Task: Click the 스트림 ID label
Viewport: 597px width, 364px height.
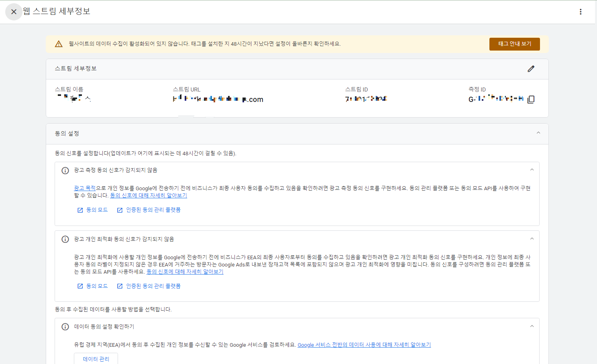Action: click(357, 89)
